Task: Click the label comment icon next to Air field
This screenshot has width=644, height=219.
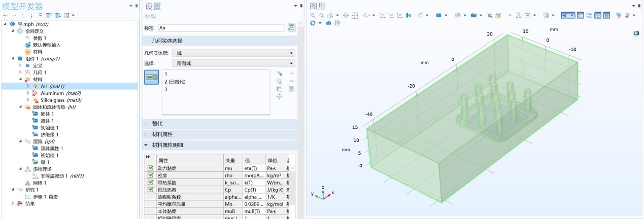Action: (x=291, y=27)
